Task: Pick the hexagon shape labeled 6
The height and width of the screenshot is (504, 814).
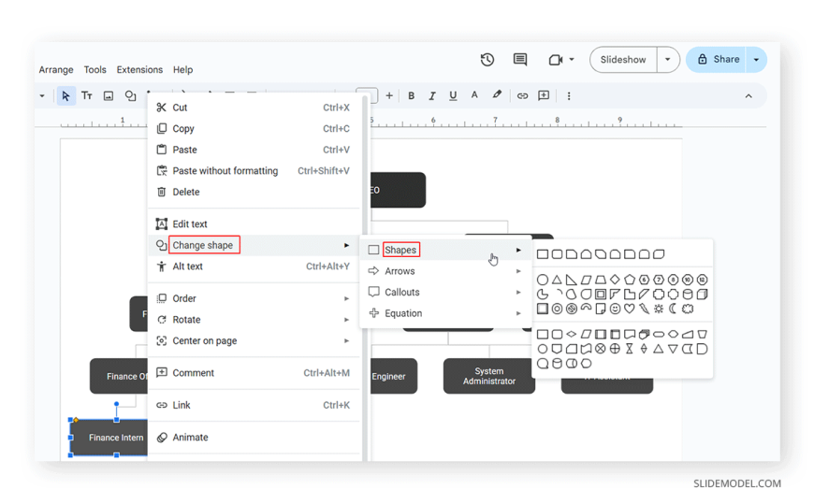Action: 645,280
